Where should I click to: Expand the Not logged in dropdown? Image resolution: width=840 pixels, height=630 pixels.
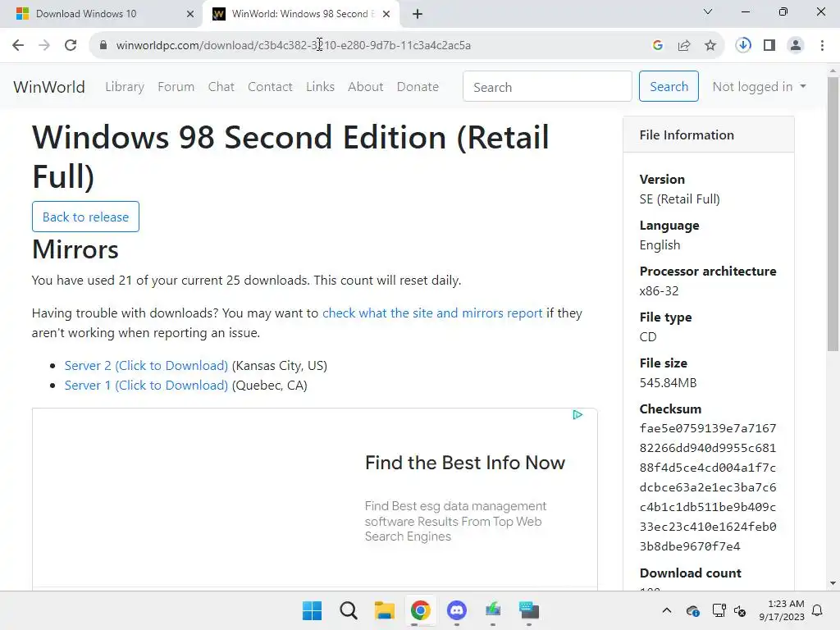759,86
